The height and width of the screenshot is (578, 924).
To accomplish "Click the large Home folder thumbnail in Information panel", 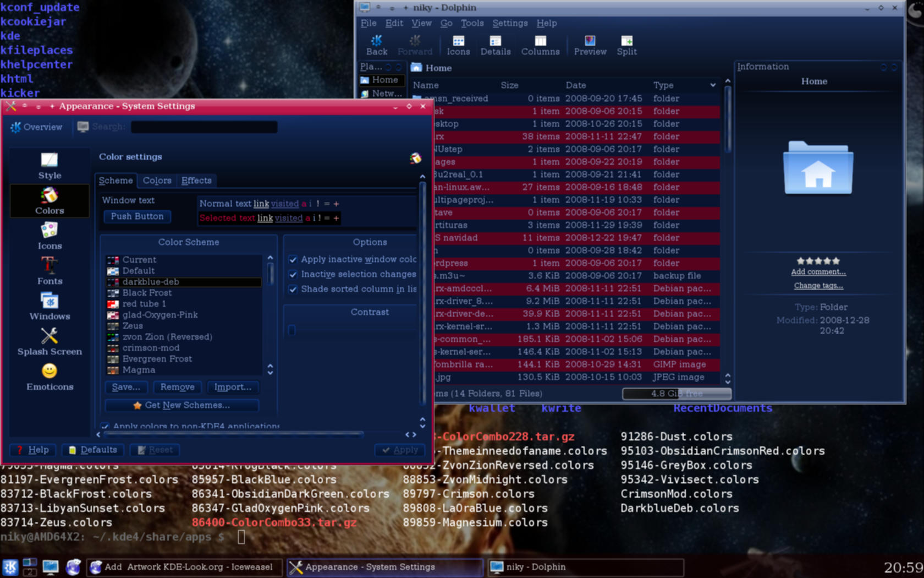I will click(818, 168).
